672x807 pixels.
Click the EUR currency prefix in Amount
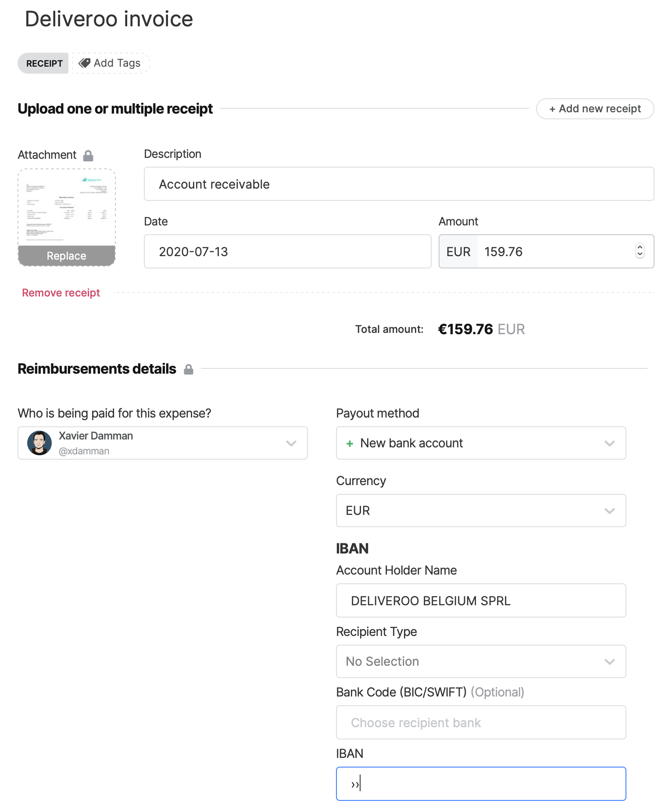click(458, 251)
